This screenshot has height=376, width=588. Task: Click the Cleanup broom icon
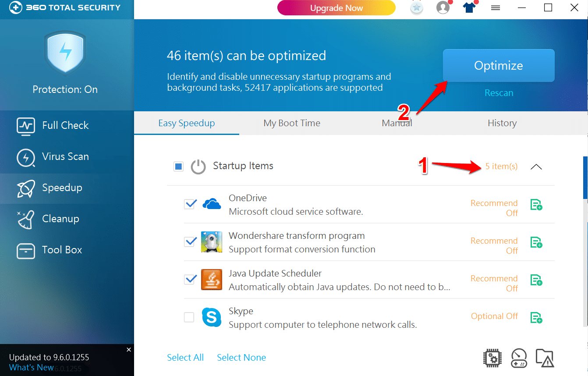(x=25, y=220)
